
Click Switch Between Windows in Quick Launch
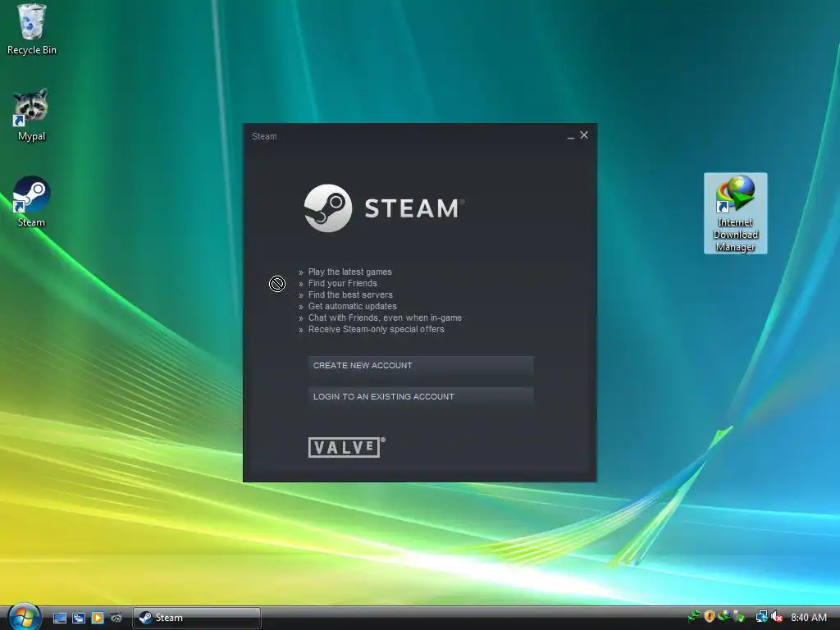click(79, 618)
